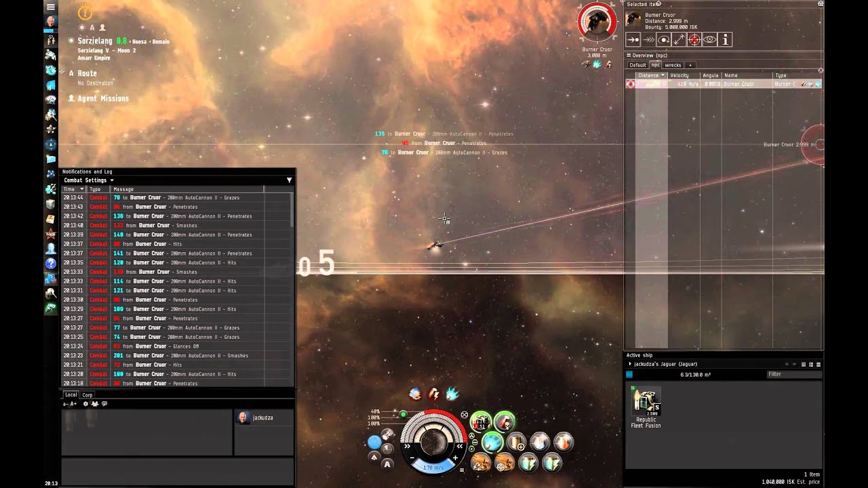
Task: Open the Corp chat tab
Action: 87,394
